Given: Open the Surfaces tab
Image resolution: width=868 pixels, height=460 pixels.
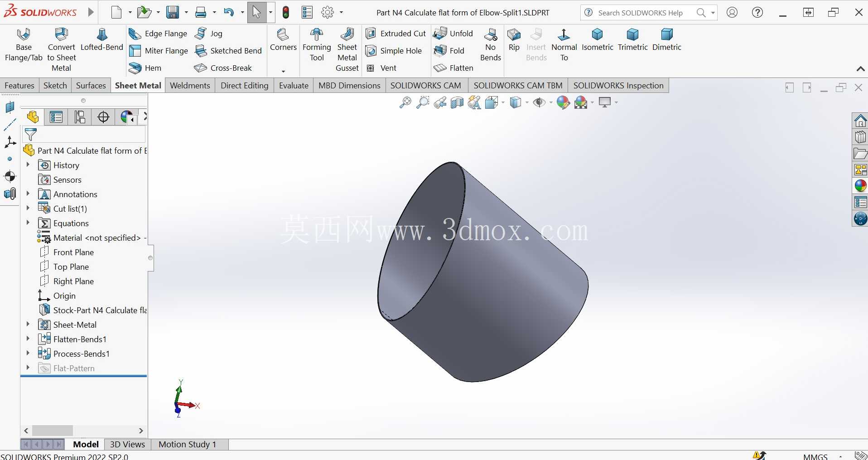Looking at the screenshot, I should (91, 86).
